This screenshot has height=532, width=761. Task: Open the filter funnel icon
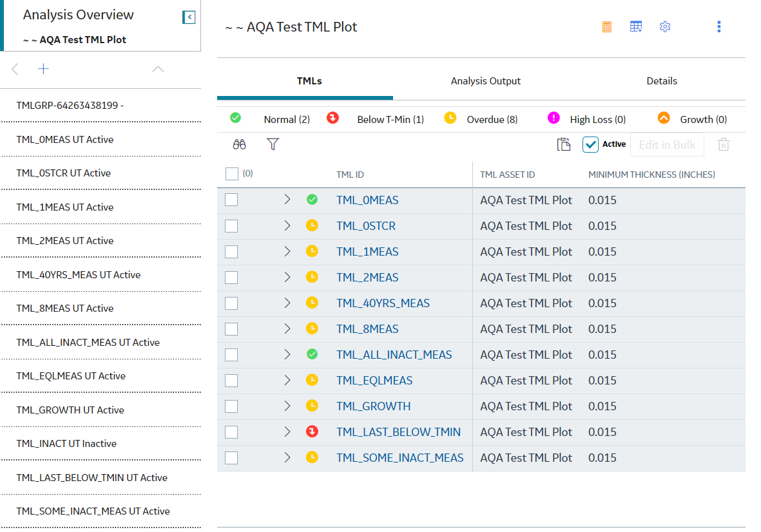[273, 144]
